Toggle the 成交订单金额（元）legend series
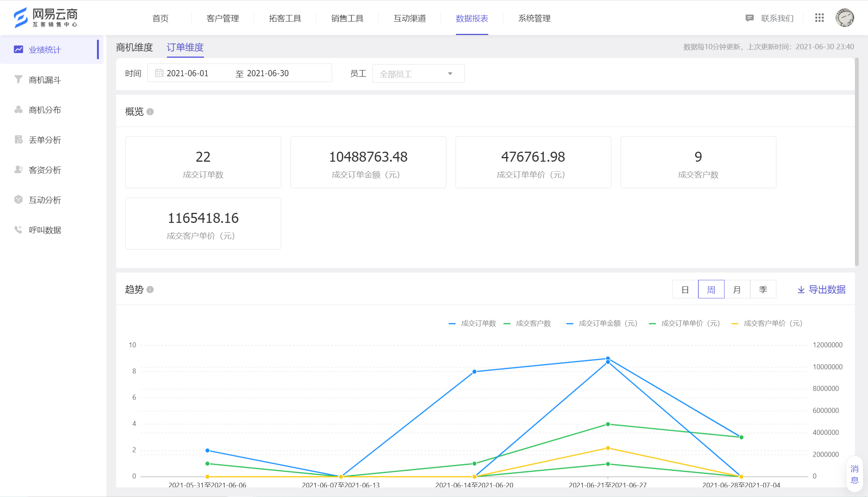The image size is (868, 497). 602,323
